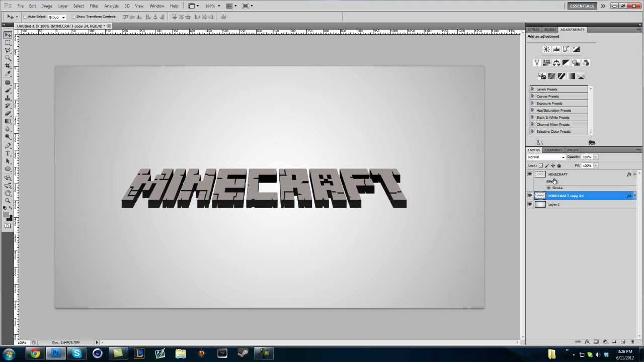
Task: Expand Hue/Saturation Presets
Action: point(532,111)
